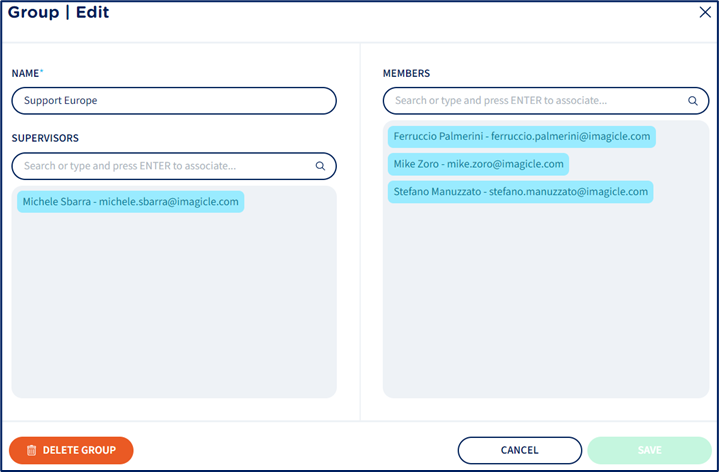Select the Mike Zoro member chip
This screenshot has height=472, width=719.
pos(477,164)
